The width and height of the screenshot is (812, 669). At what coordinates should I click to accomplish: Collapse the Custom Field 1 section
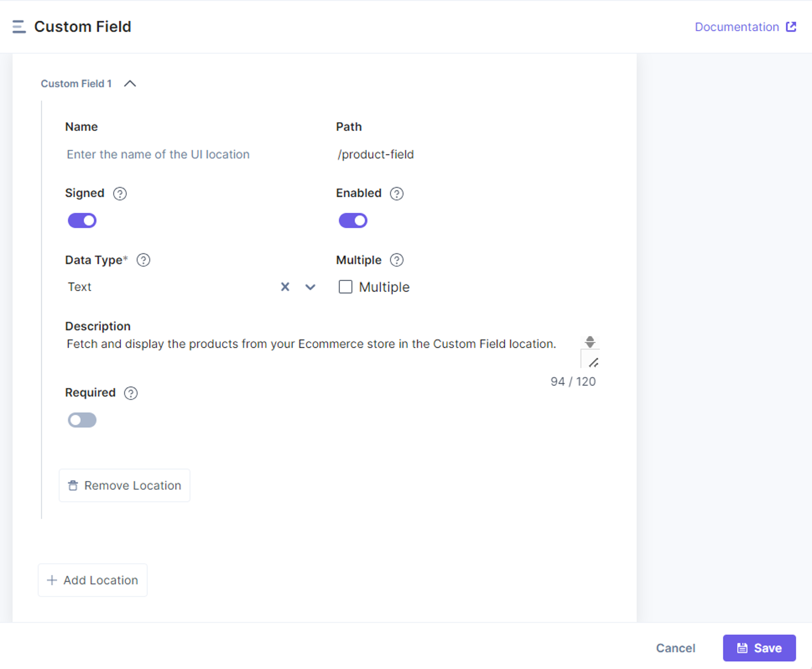click(x=130, y=84)
